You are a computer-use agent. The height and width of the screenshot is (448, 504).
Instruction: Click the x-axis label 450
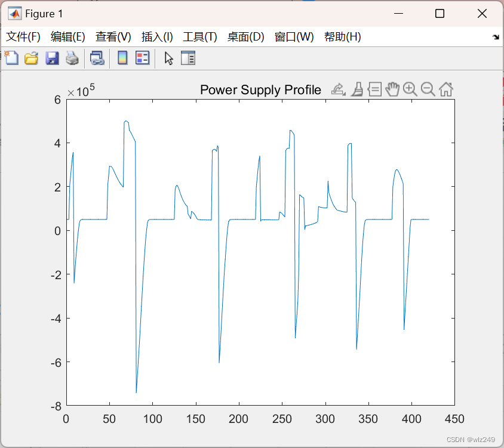[x=454, y=419]
